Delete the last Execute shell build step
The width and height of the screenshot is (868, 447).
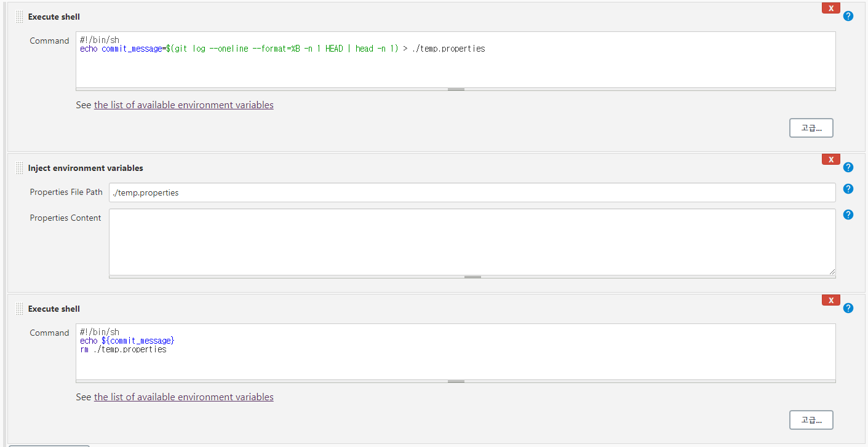[830, 300]
